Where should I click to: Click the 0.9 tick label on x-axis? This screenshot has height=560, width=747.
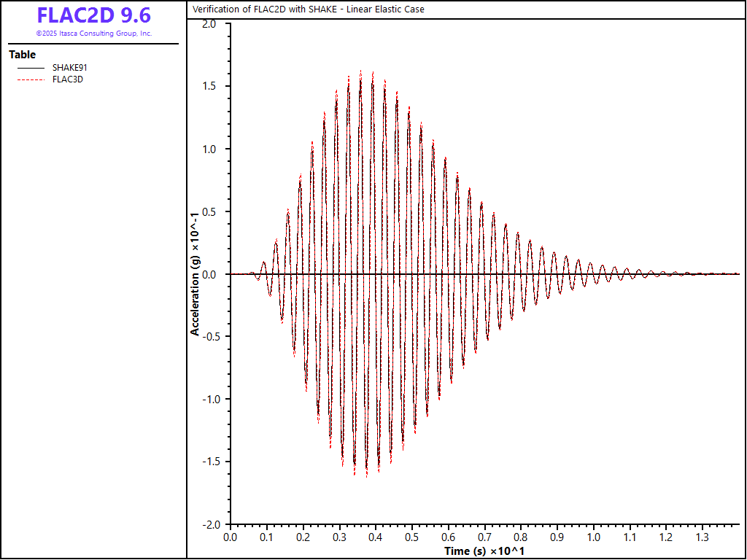click(557, 537)
